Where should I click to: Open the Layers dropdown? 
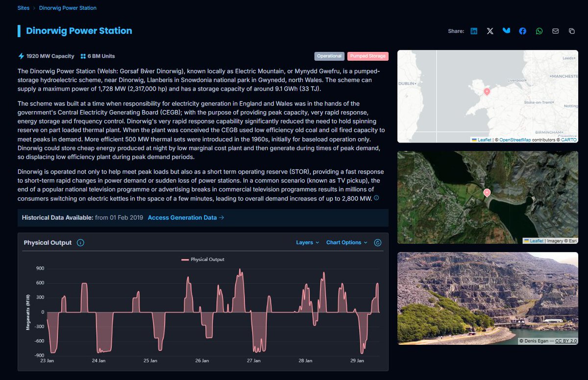308,242
